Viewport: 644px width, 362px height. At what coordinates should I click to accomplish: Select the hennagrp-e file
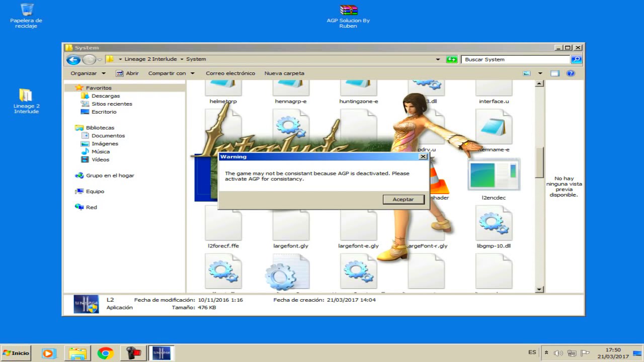(x=291, y=92)
